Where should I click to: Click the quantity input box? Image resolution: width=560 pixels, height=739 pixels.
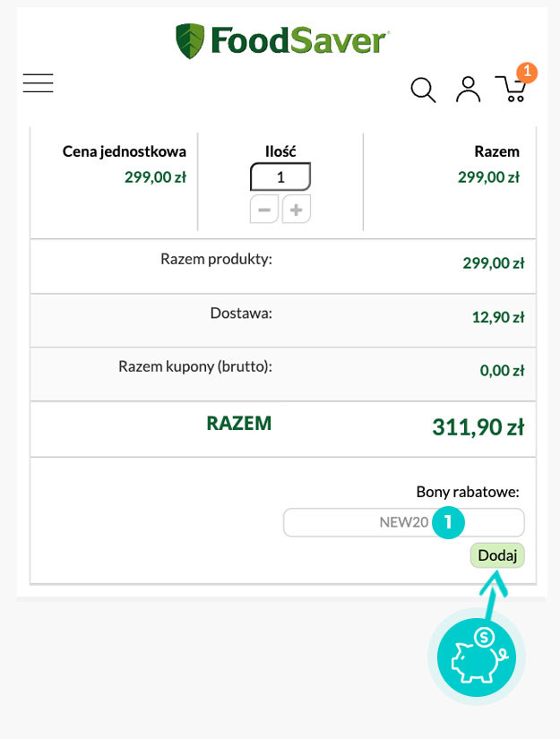pos(280,177)
